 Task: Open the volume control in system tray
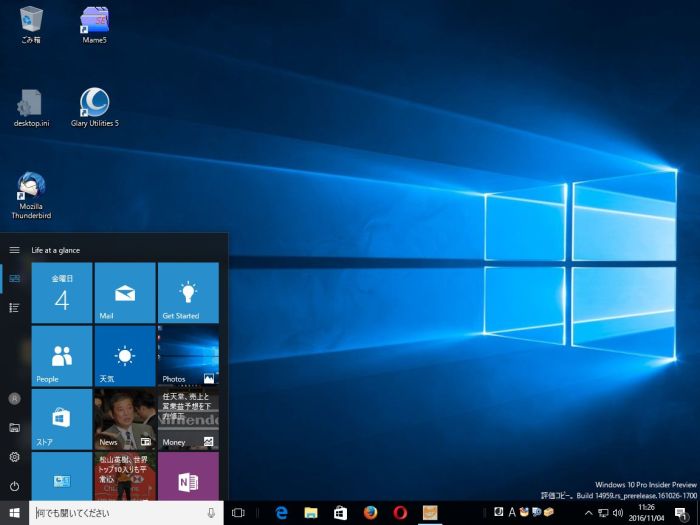pos(618,513)
